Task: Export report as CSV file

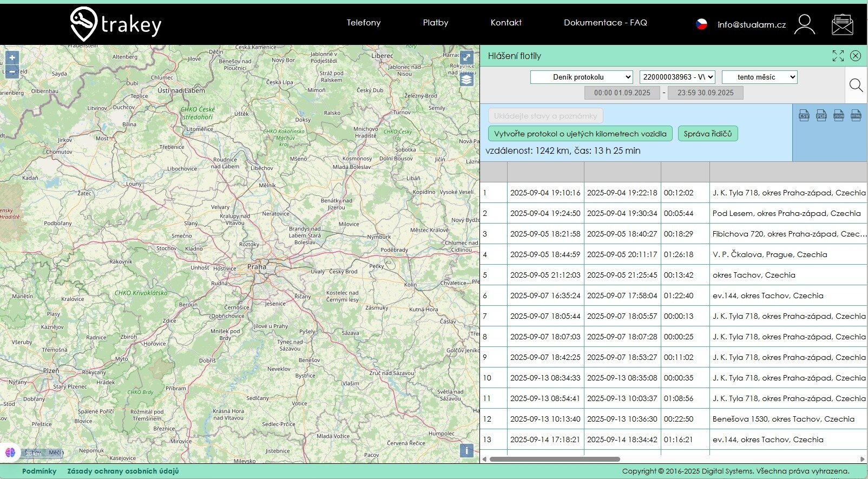Action: [x=804, y=115]
